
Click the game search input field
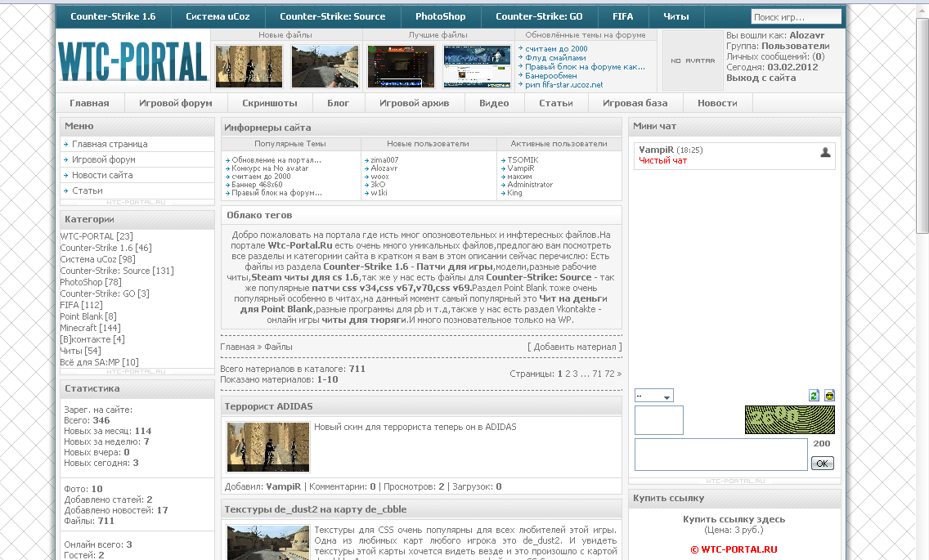[797, 16]
